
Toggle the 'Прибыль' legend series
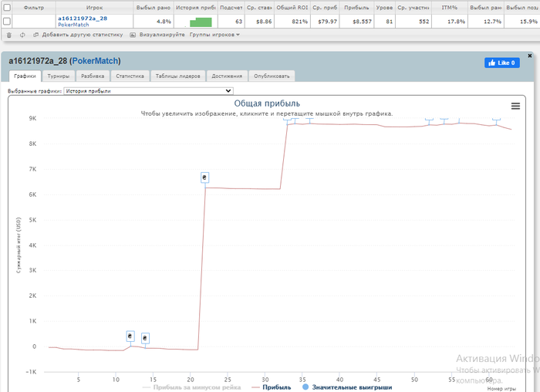272,387
